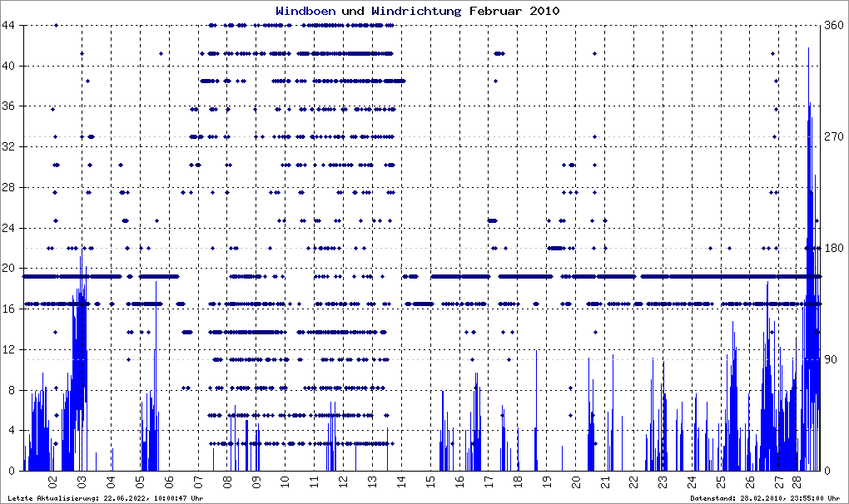Select day 02 on the x-axis

(x=53, y=481)
